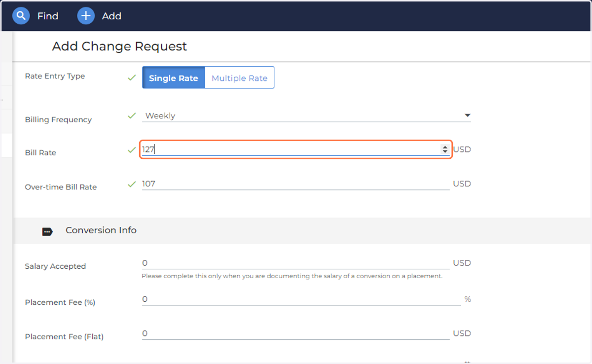Open the Billing Frequency dropdown arrow
This screenshot has width=592, height=364.
pyautogui.click(x=467, y=115)
